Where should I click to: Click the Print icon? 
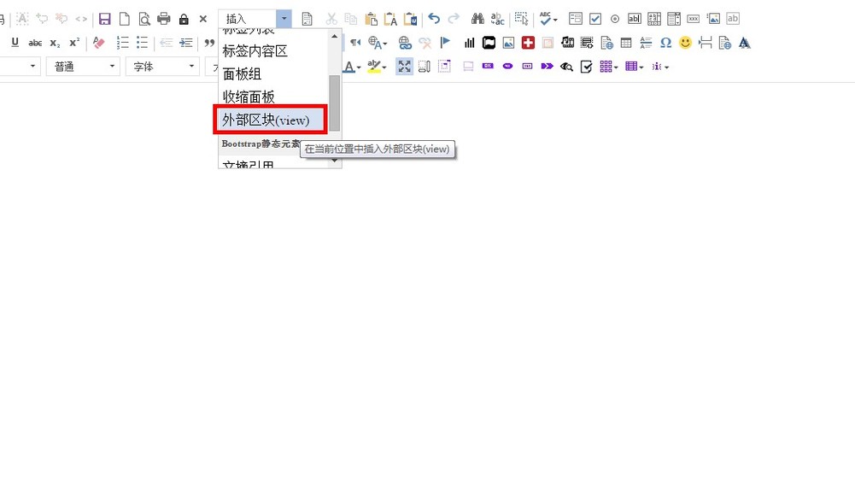164,19
